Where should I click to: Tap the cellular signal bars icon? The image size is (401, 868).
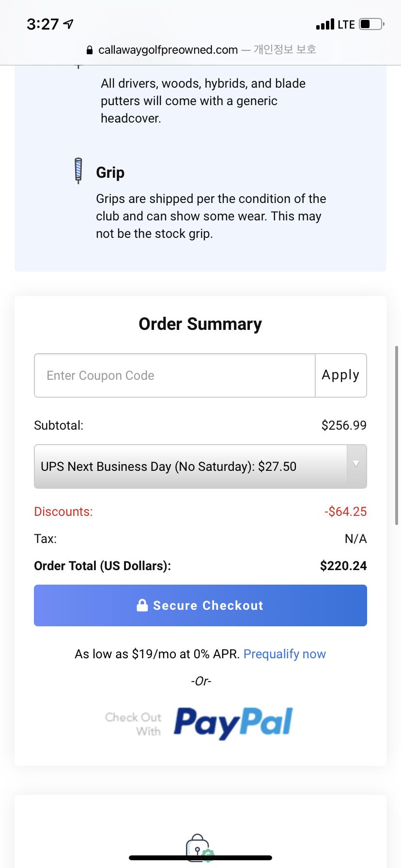pos(325,24)
